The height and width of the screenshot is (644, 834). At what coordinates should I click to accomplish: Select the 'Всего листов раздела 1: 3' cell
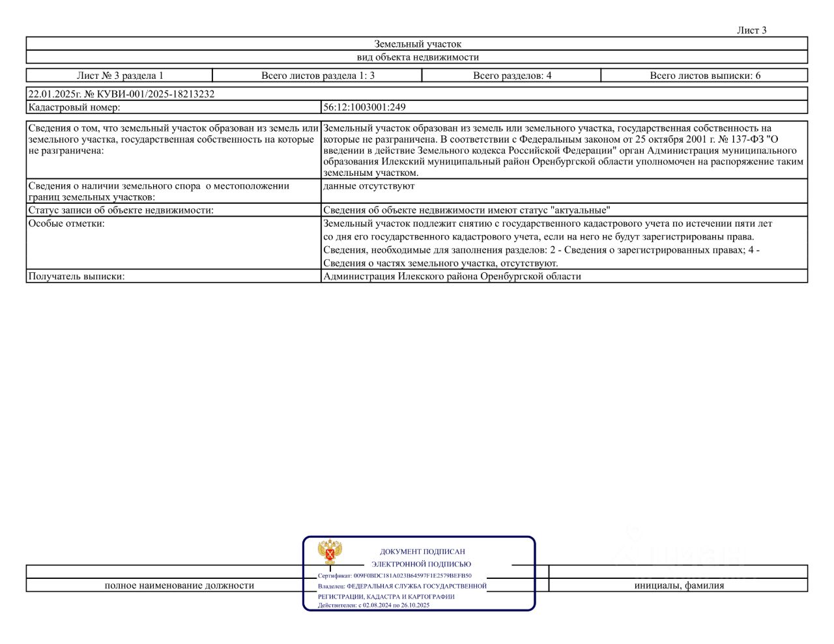[317, 76]
